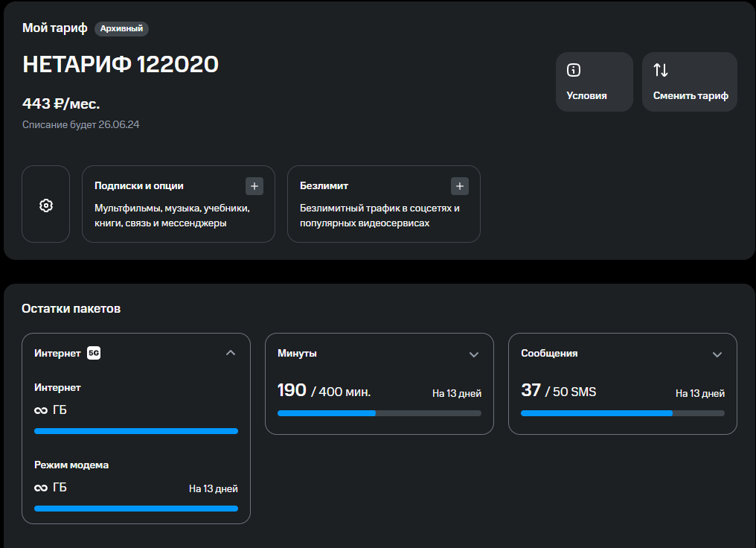Viewport: 756px width, 548px height.
Task: Collapse the Интернет package section
Action: pos(230,353)
